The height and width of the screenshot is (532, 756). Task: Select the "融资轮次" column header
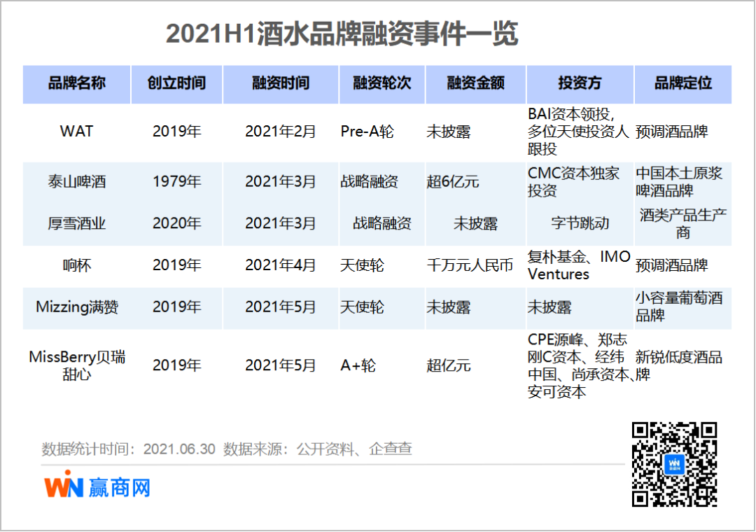pos(382,83)
